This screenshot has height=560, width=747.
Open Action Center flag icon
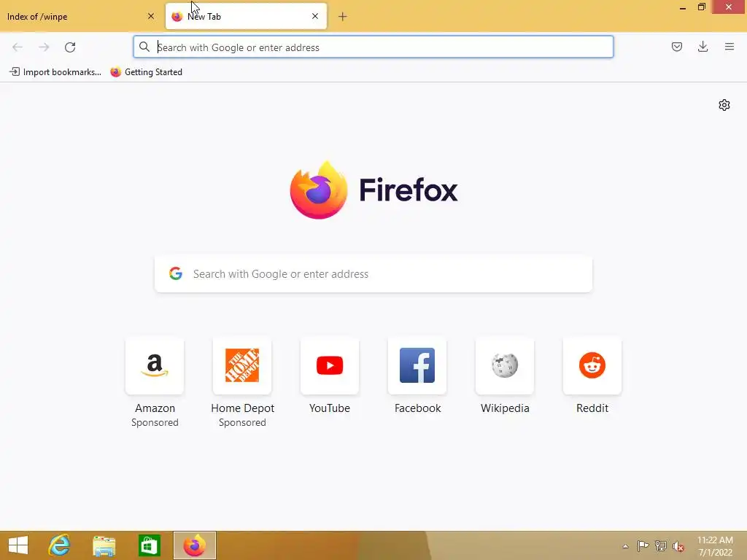pyautogui.click(x=643, y=545)
